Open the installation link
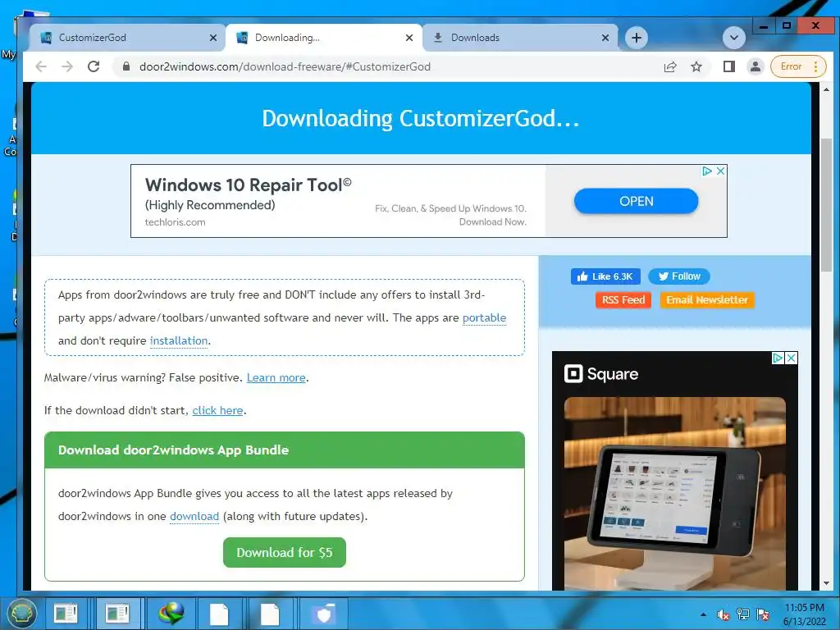Screen dimensions: 840x630 coord(178,340)
